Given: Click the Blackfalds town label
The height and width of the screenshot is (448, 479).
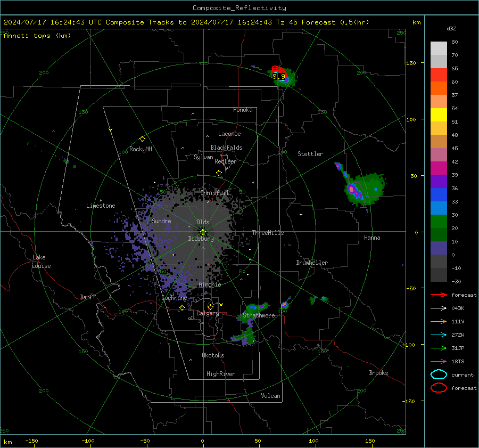Looking at the screenshot, I should coord(226,148).
